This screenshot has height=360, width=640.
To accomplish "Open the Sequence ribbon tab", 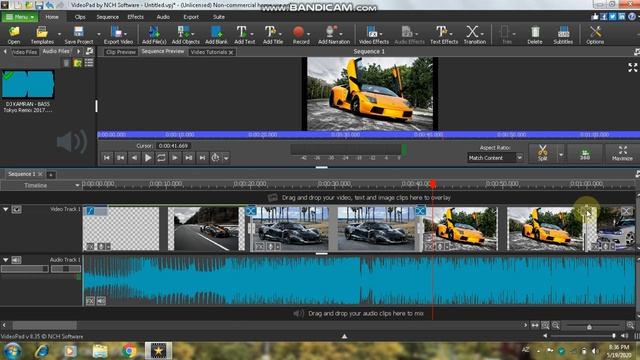I will [107, 17].
